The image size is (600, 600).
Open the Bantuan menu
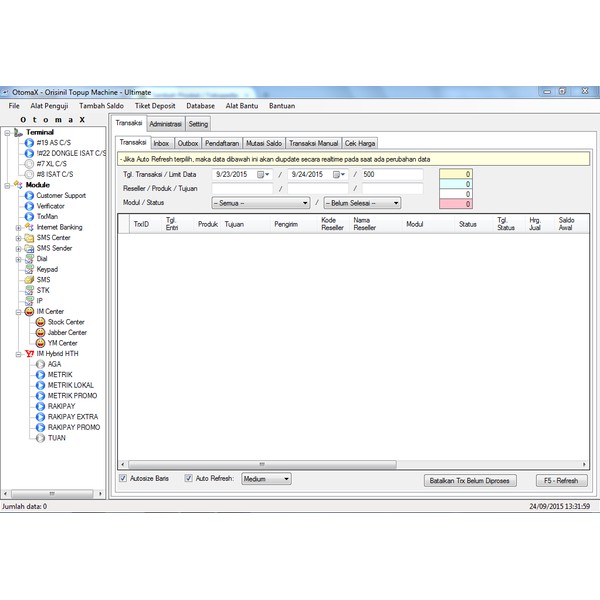point(282,106)
